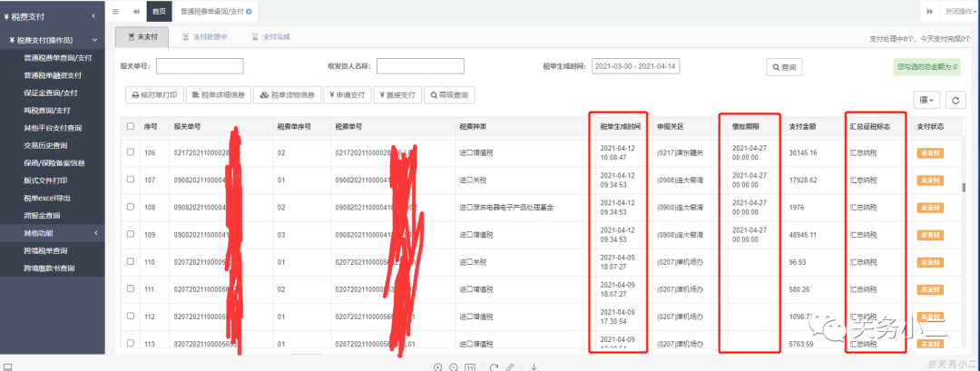
Task: Click the 申报关区 column header
Action: [670, 126]
